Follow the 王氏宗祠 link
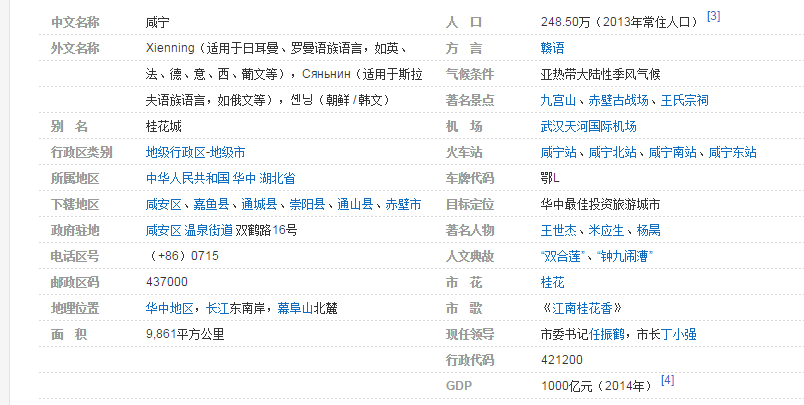The height and width of the screenshot is (405, 804). pos(684,100)
